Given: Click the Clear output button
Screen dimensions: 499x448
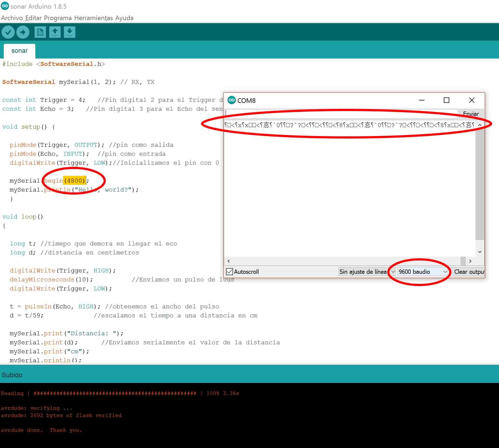Looking at the screenshot, I should point(469,272).
